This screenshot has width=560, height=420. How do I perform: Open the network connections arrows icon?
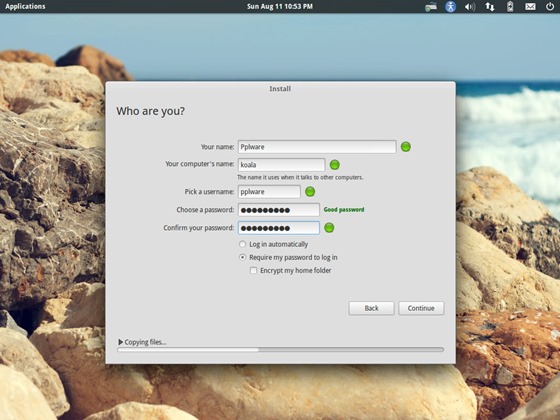[x=490, y=6]
